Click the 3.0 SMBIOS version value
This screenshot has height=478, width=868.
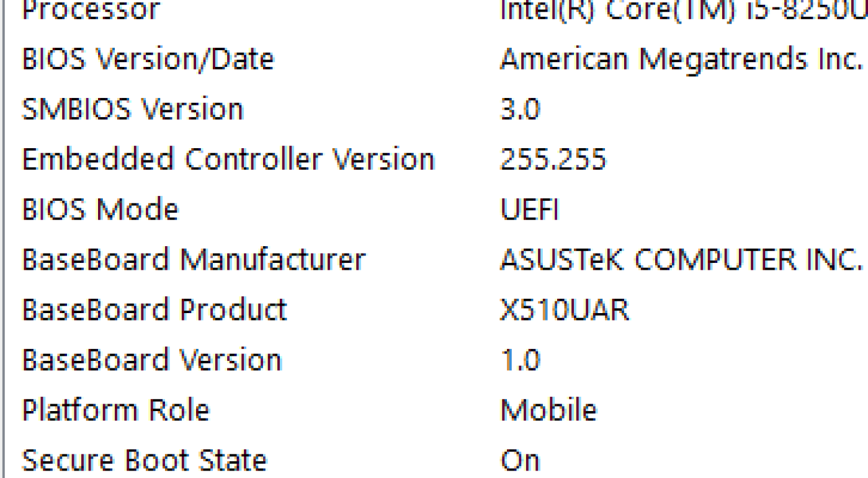[520, 110]
